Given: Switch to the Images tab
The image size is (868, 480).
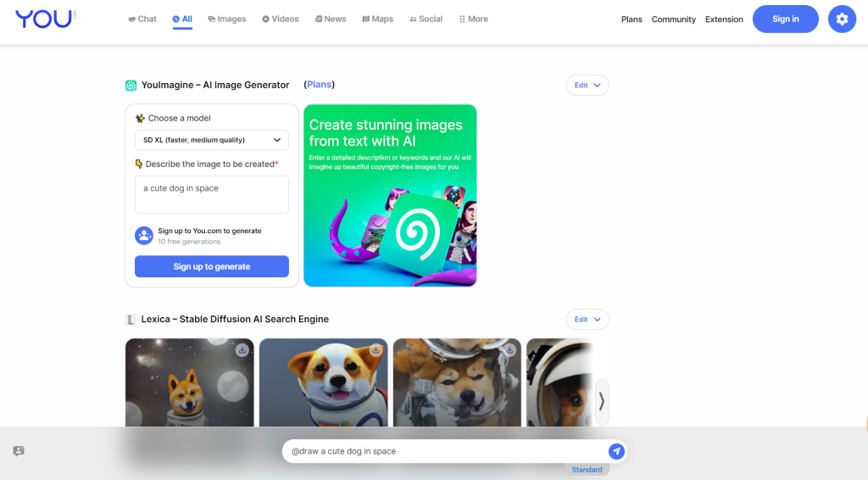Looking at the screenshot, I should point(227,19).
